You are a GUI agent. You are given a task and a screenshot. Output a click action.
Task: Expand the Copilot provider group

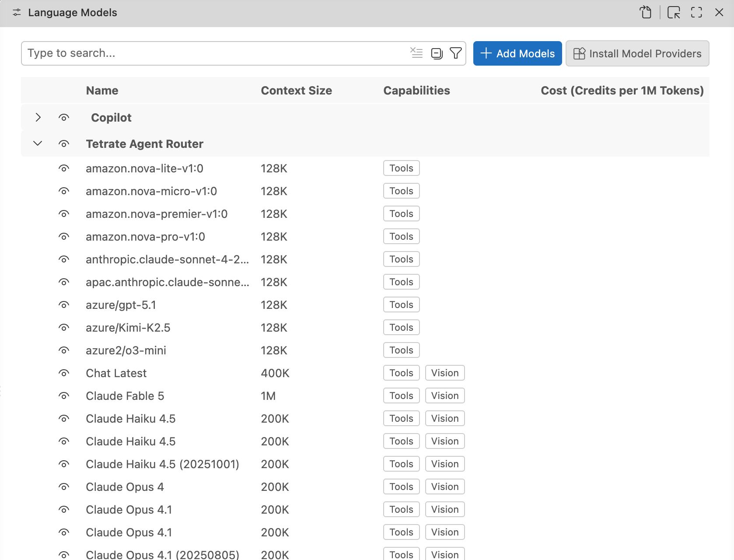click(38, 117)
